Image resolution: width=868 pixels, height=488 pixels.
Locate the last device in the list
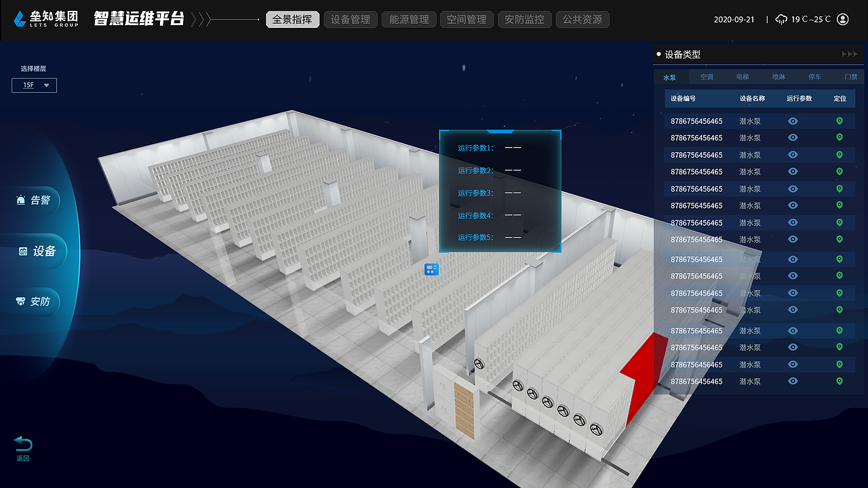(x=839, y=381)
